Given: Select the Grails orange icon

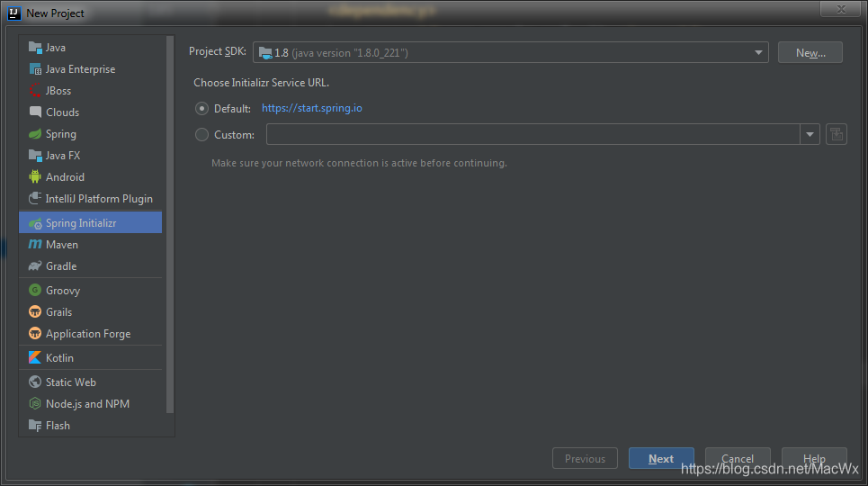Looking at the screenshot, I should click(35, 312).
